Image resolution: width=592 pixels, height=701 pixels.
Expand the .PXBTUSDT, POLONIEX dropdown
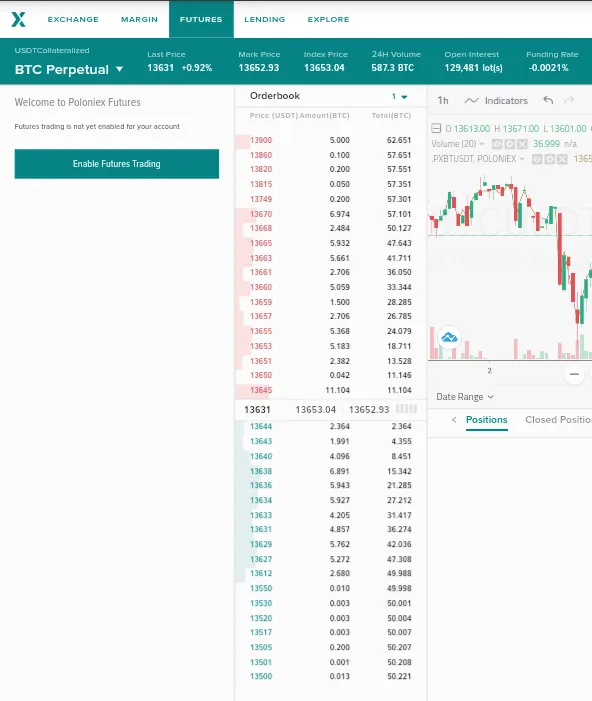point(522,159)
